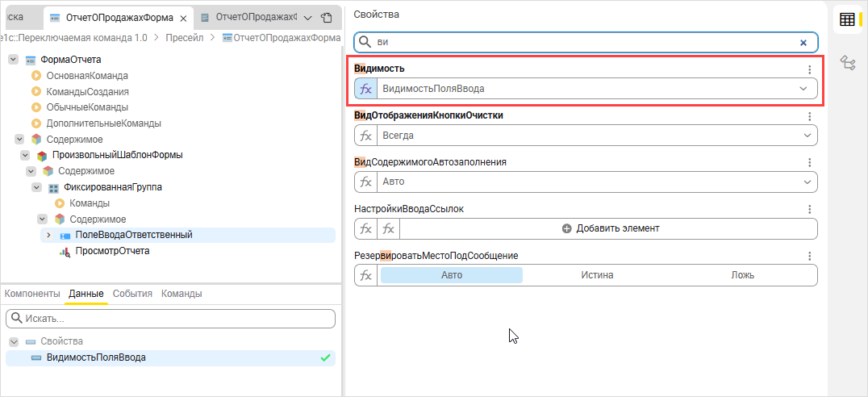Open the Видимость dropdown with ВидимостьПоляВвода
Viewport: 868px width, 397px height.
click(597, 89)
